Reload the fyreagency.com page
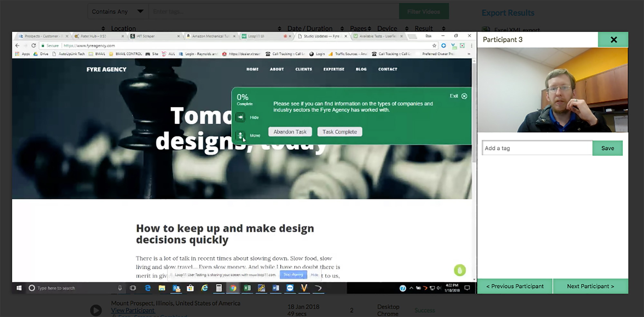 [33, 45]
